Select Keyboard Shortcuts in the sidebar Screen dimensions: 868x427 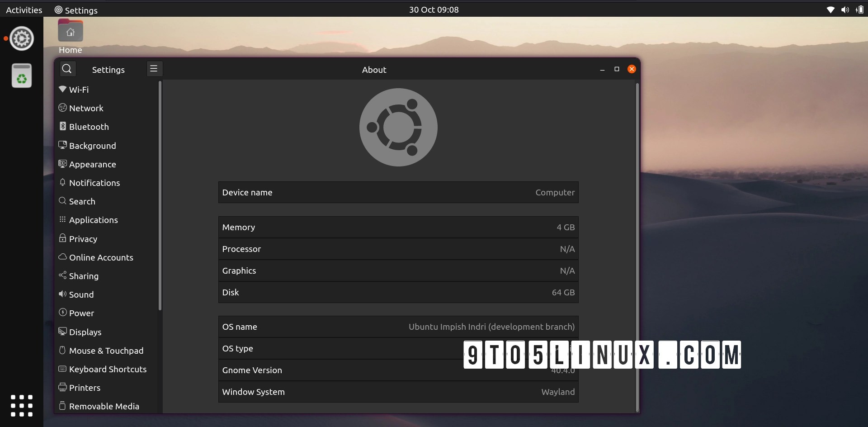click(107, 369)
